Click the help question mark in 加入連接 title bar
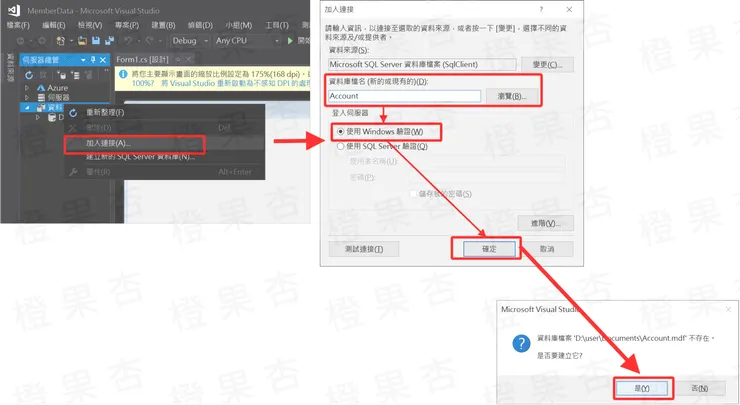Image resolution: width=740 pixels, height=405 pixels. pyautogui.click(x=541, y=9)
